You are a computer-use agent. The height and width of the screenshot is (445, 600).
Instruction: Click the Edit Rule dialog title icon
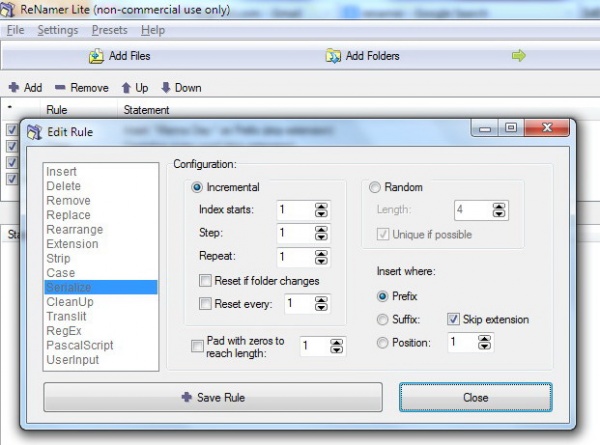point(35,132)
